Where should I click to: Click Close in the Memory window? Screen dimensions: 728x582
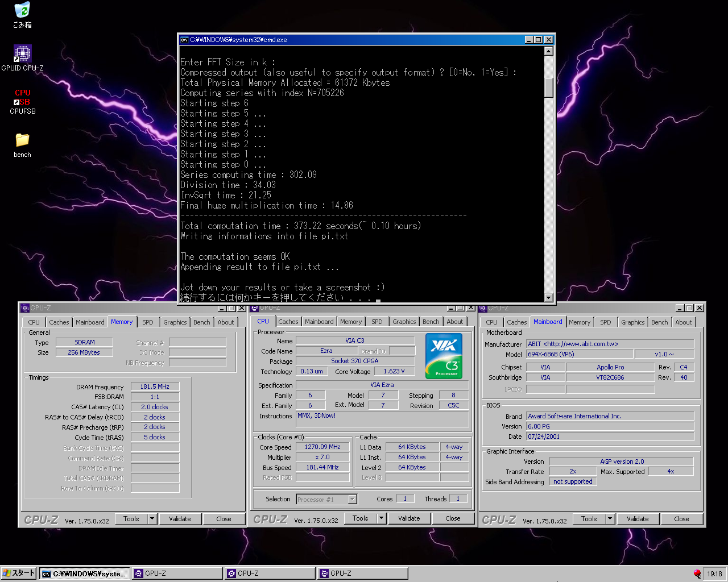[x=224, y=519]
